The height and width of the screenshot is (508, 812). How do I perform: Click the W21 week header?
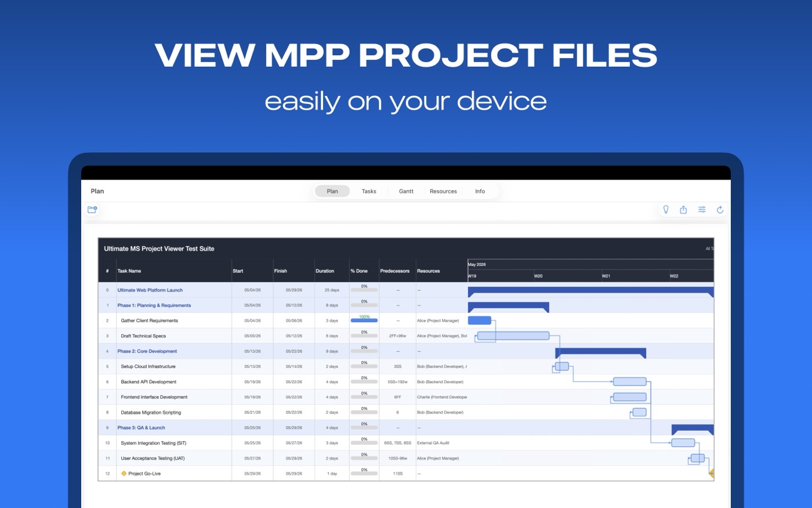[606, 276]
